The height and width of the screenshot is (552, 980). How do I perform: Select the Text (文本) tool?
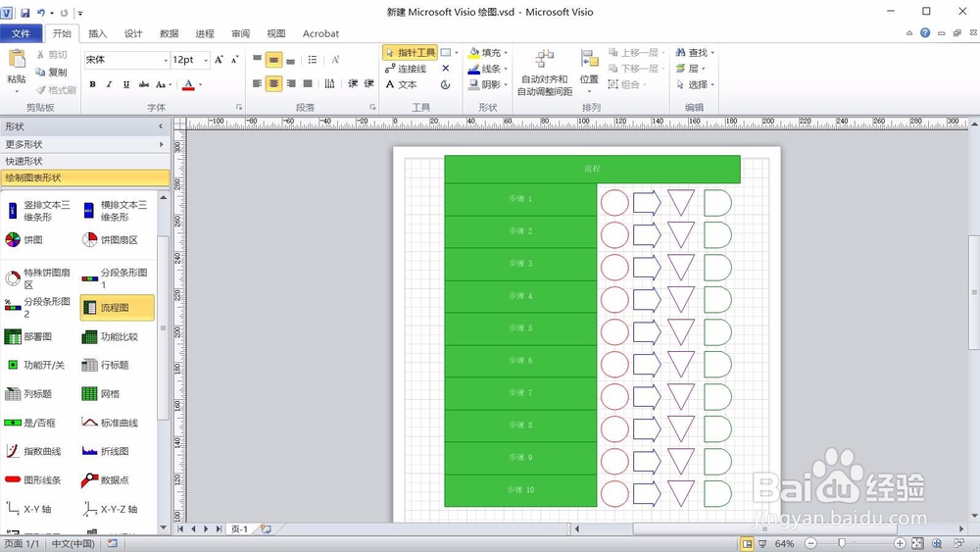[x=401, y=84]
